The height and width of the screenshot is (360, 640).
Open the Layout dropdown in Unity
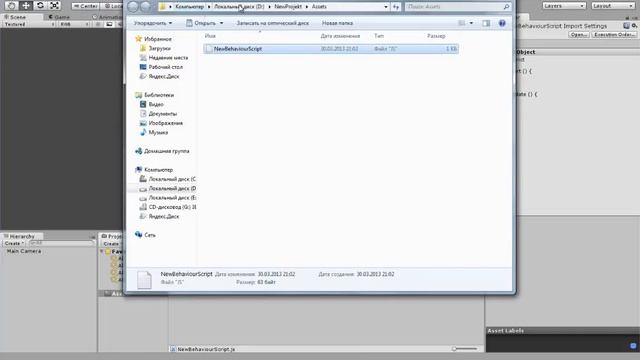tap(613, 6)
